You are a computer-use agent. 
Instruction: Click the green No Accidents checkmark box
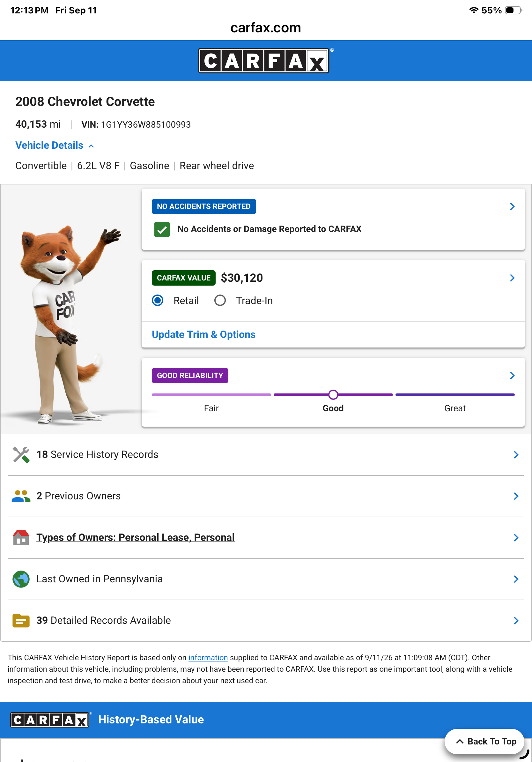[x=162, y=229]
